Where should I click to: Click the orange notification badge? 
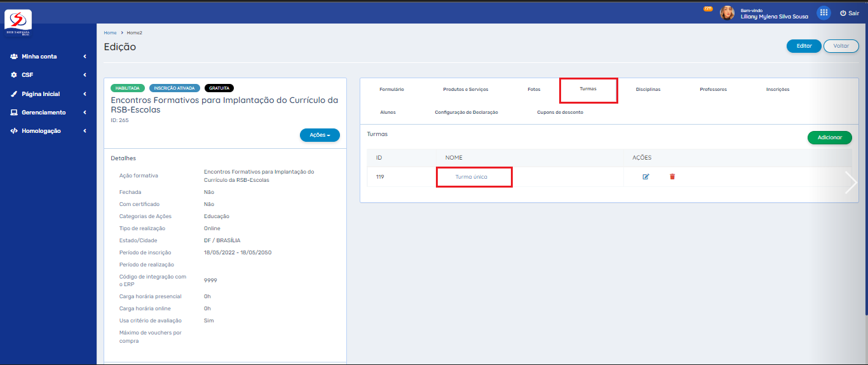(x=708, y=9)
